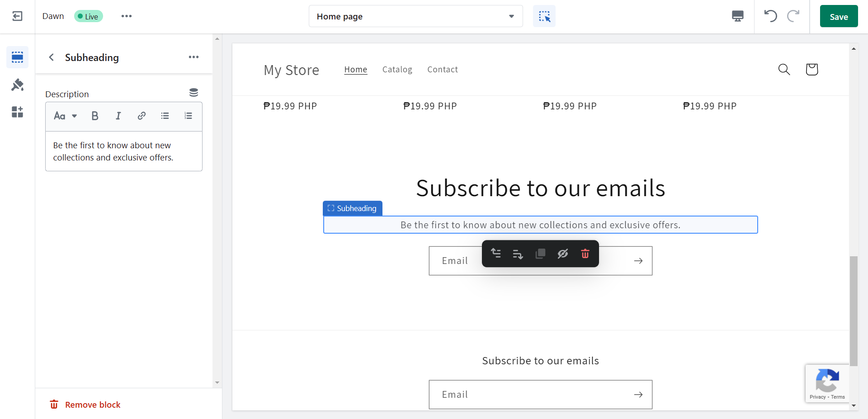This screenshot has width=868, height=419.
Task: Open the Contact menu link
Action: (443, 70)
